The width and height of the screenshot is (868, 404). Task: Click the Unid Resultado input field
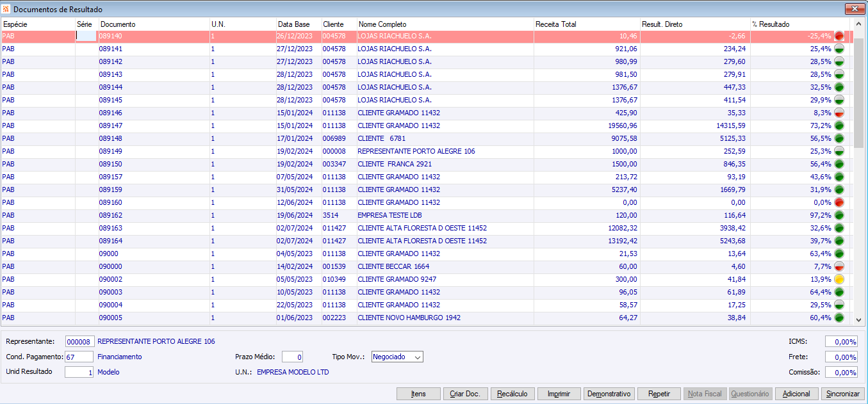point(79,372)
